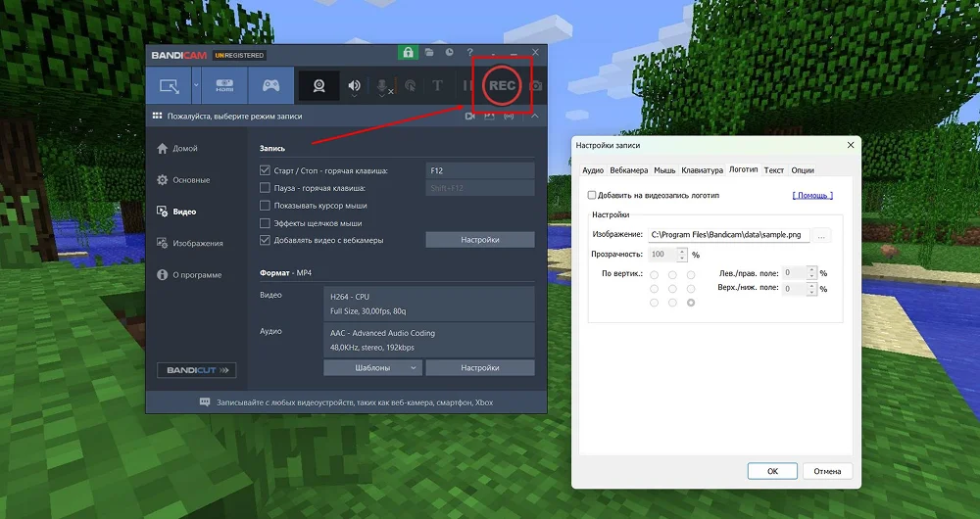Switch to Мышь tab

point(664,170)
